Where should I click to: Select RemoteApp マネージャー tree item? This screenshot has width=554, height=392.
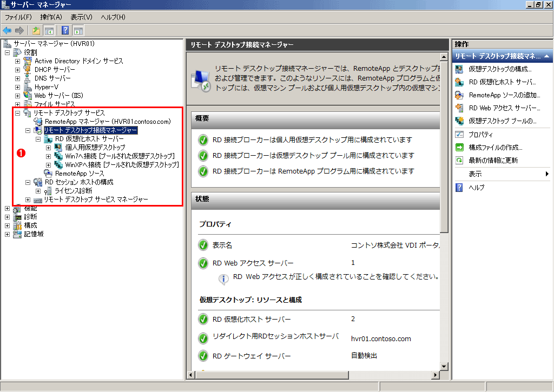pyautogui.click(x=107, y=122)
